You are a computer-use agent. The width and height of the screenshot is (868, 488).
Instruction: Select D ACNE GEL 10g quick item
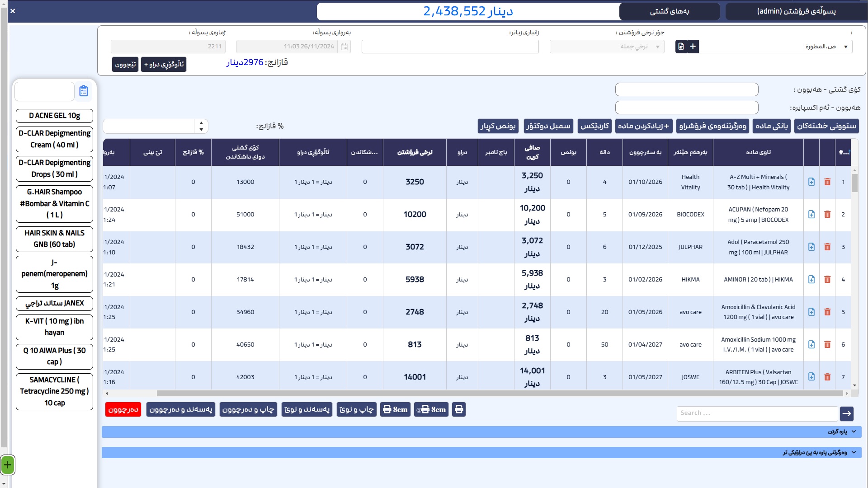tap(54, 116)
